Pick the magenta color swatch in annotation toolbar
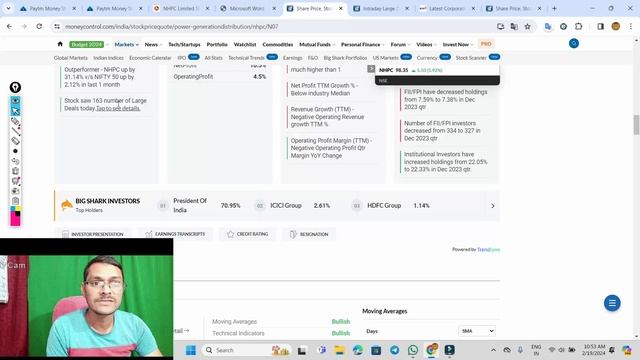 click(x=15, y=220)
